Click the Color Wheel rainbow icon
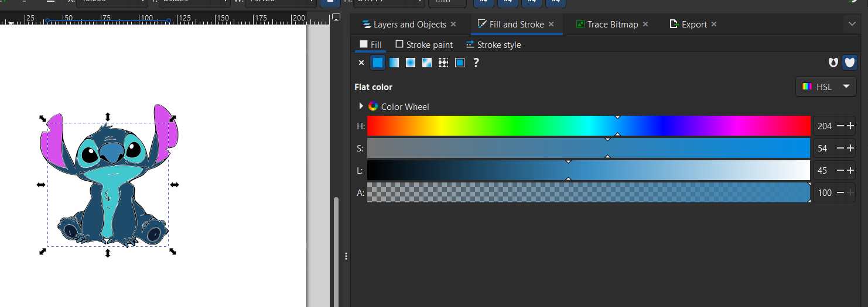 [x=373, y=106]
